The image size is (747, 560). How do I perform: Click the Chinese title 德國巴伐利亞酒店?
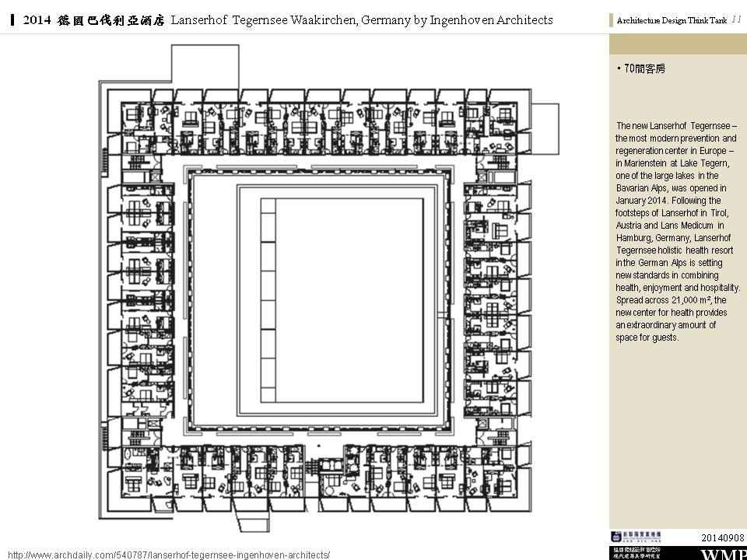(111, 20)
